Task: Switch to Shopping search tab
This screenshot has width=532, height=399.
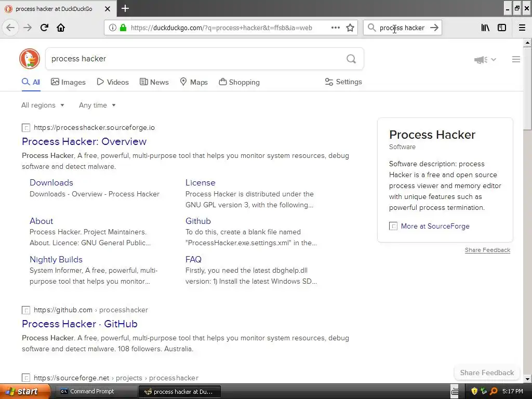Action: click(x=239, y=82)
